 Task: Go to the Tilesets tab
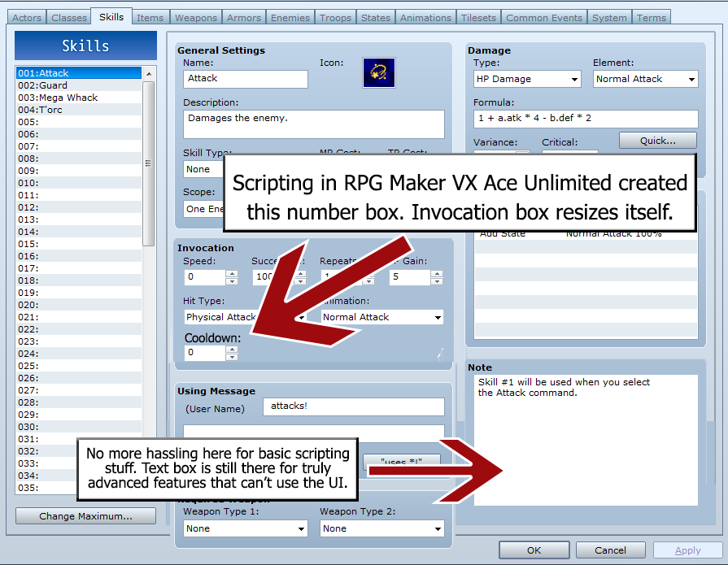477,17
